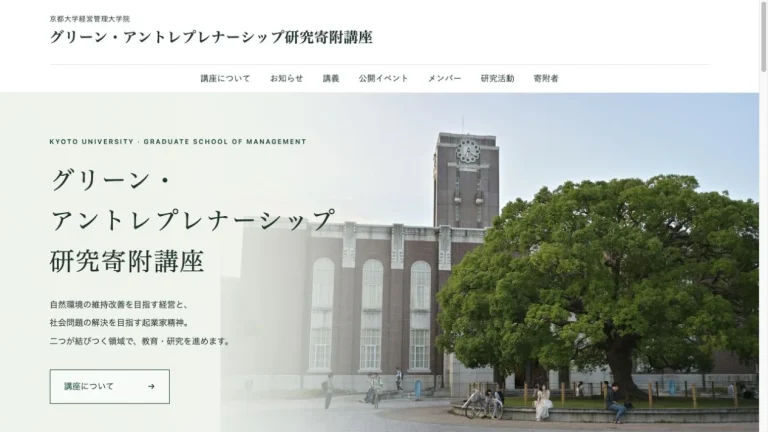The height and width of the screenshot is (432, 768).
Task: Click the line 自然環境の維持改善を目指す経営と、
Action: (x=119, y=305)
